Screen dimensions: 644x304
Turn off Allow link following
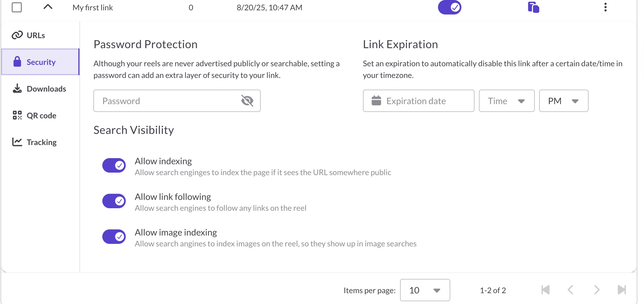(114, 201)
